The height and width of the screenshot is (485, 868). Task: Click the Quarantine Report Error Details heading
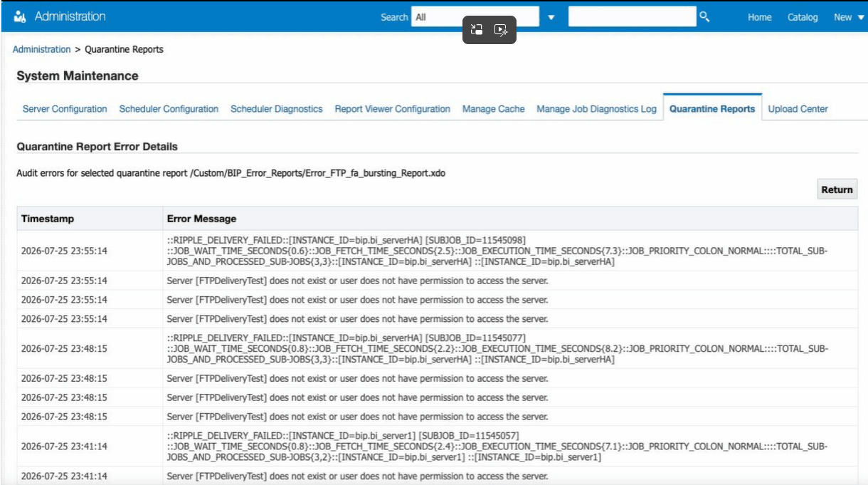pyautogui.click(x=97, y=147)
